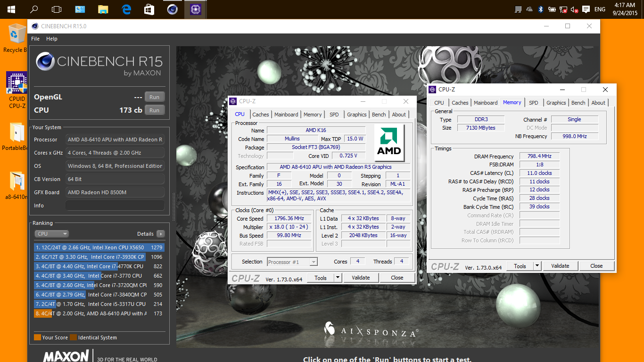
Task: Open the Bluetooth tray icon
Action: point(541,9)
